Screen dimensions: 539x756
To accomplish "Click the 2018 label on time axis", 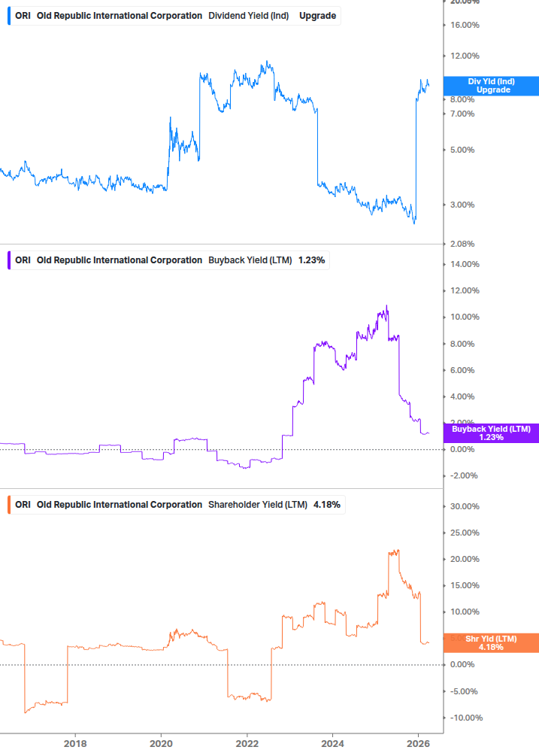I will pos(75,743).
